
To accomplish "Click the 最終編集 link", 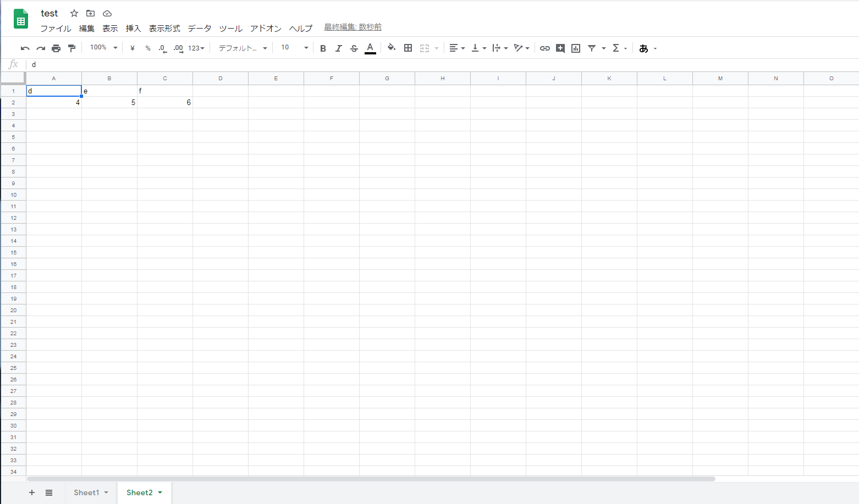I will point(352,26).
